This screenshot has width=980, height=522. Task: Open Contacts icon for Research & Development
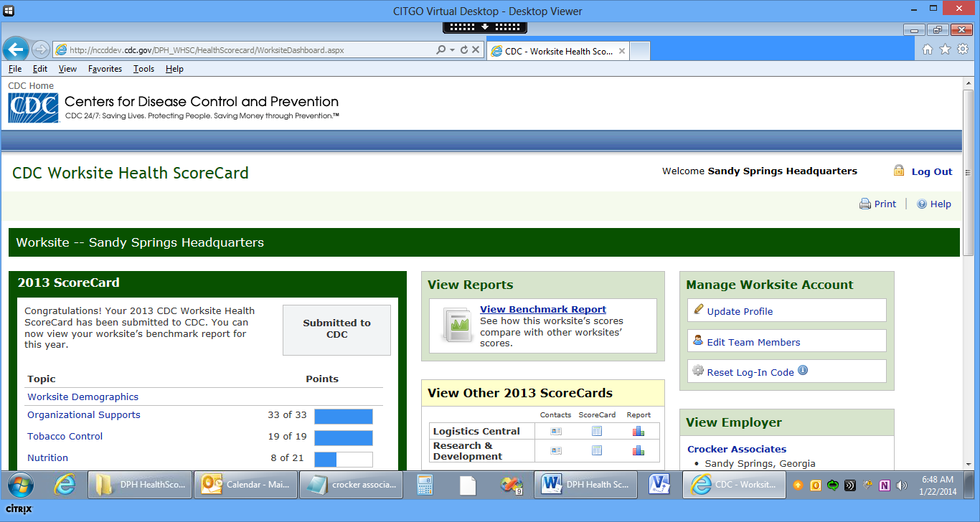coord(556,450)
